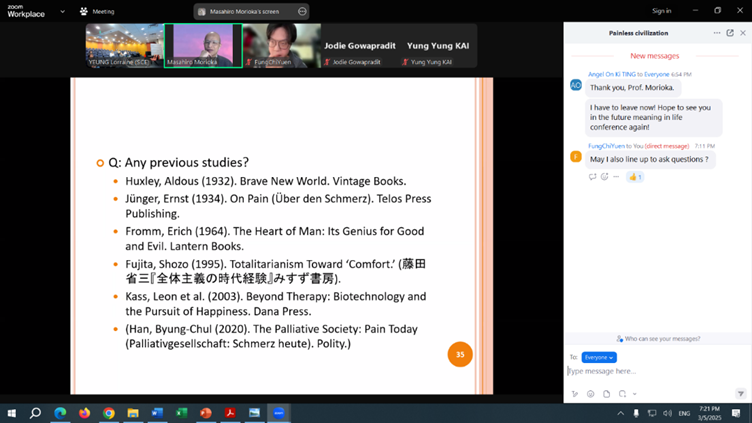The width and height of the screenshot is (752, 423).
Task: Toggle thumbs-up reaction on the message
Action: (x=635, y=177)
